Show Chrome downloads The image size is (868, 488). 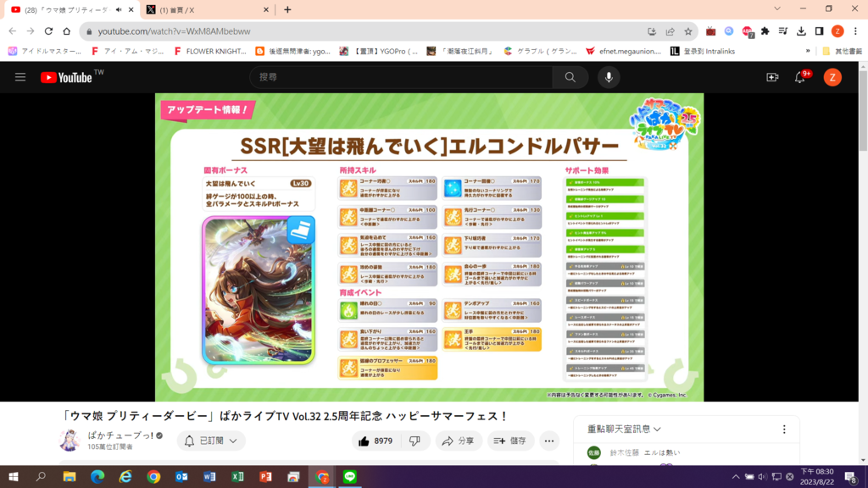tap(801, 31)
